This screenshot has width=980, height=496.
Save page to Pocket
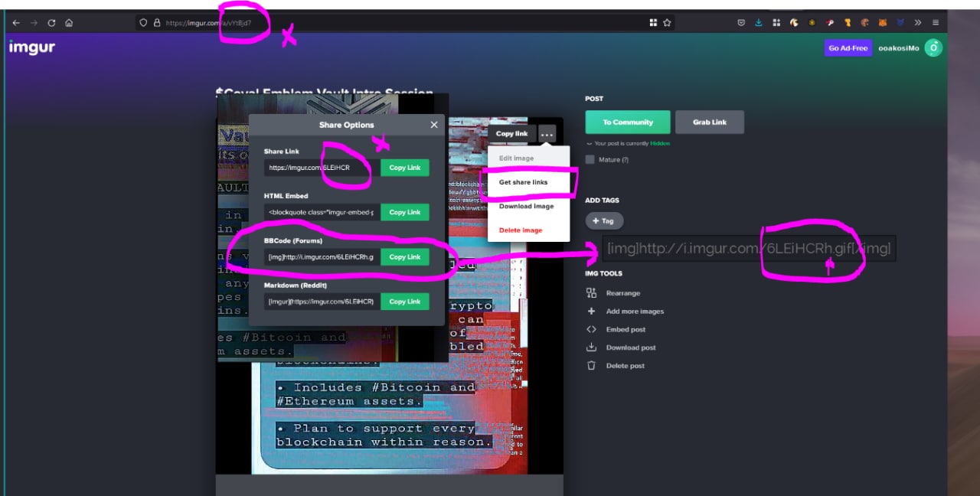pos(741,23)
